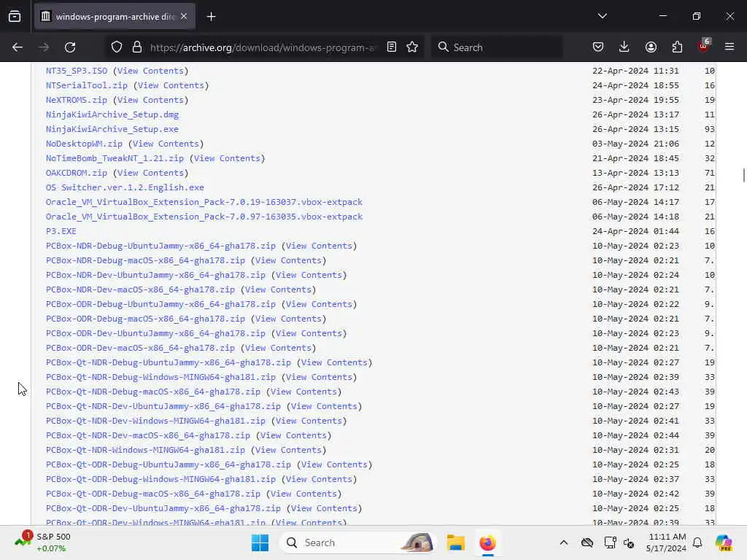The width and height of the screenshot is (747, 560).
Task: Save page to Pocket icon
Action: (598, 47)
